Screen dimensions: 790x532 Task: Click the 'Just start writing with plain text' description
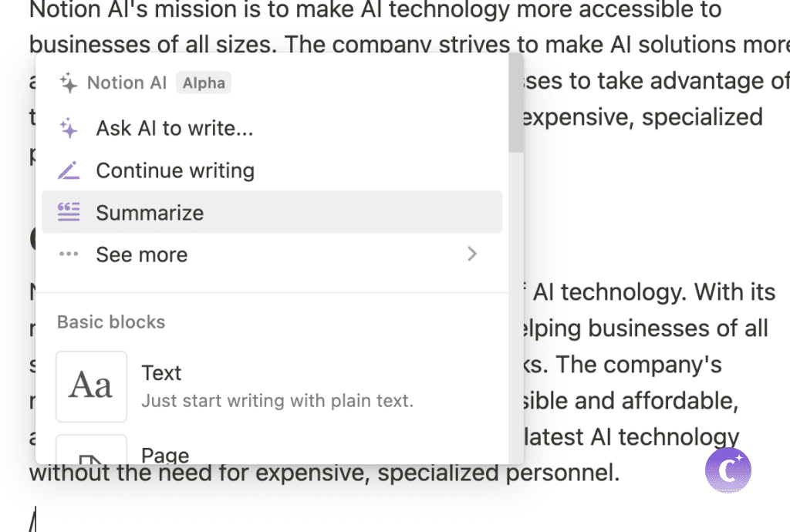[277, 401]
